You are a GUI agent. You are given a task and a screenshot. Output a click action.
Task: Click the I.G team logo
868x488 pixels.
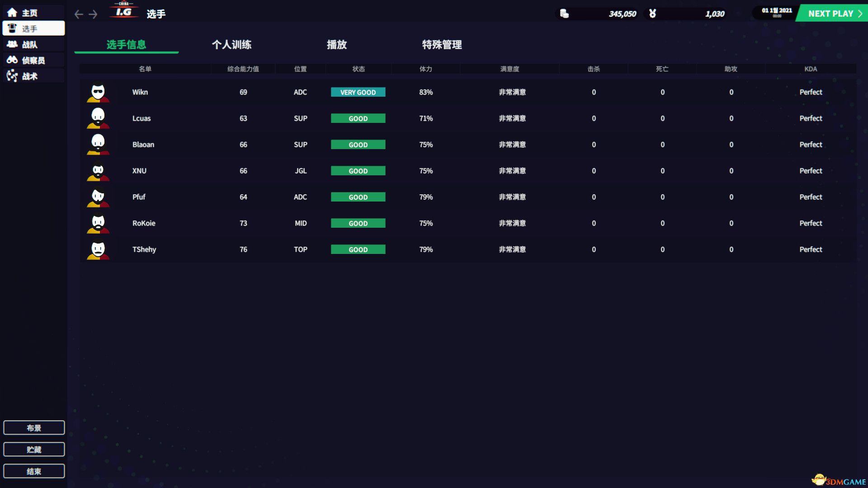pos(123,11)
